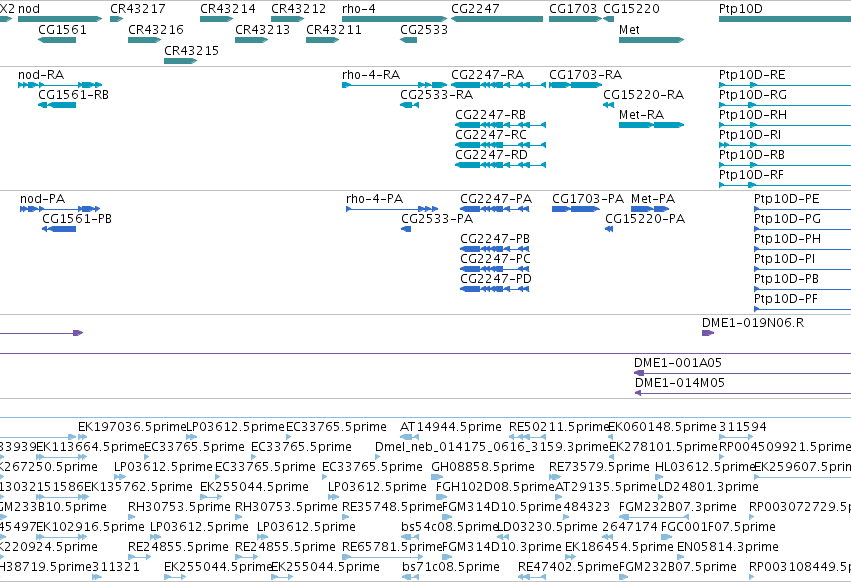Select the CR43214 gene label
This screenshot has height=582, width=851.
228,9
